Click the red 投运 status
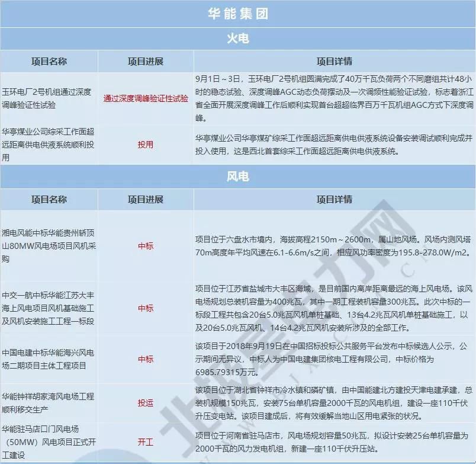The width and height of the screenshot is (476, 464). (x=146, y=403)
